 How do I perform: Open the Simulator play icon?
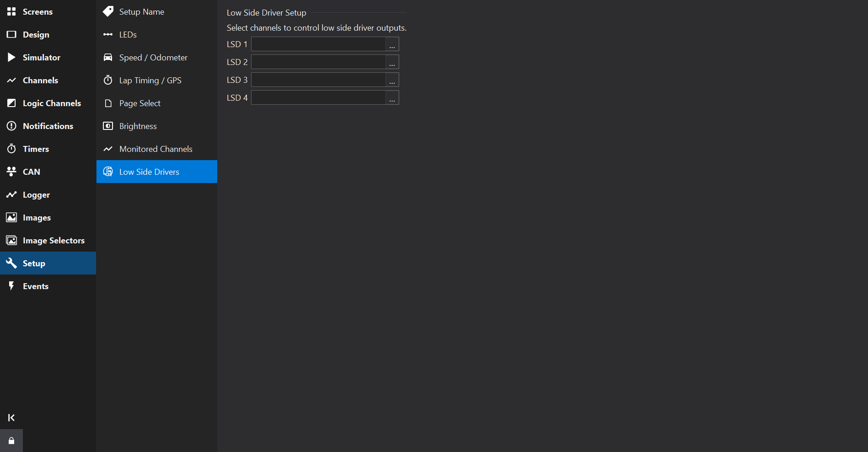(x=11, y=57)
